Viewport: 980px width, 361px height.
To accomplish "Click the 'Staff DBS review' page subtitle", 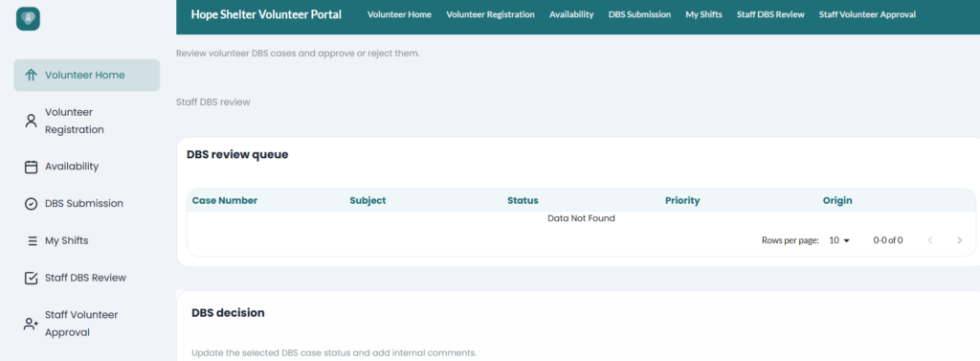I will (x=213, y=102).
